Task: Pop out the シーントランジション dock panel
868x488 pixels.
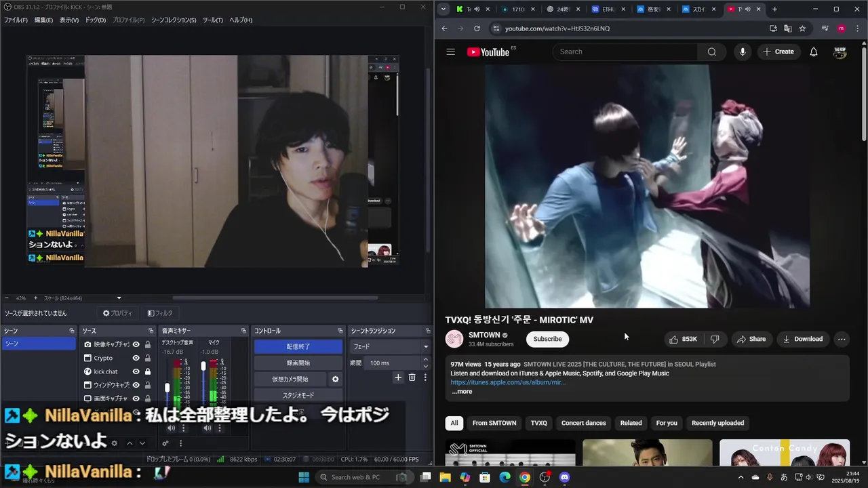Action: coord(428,331)
